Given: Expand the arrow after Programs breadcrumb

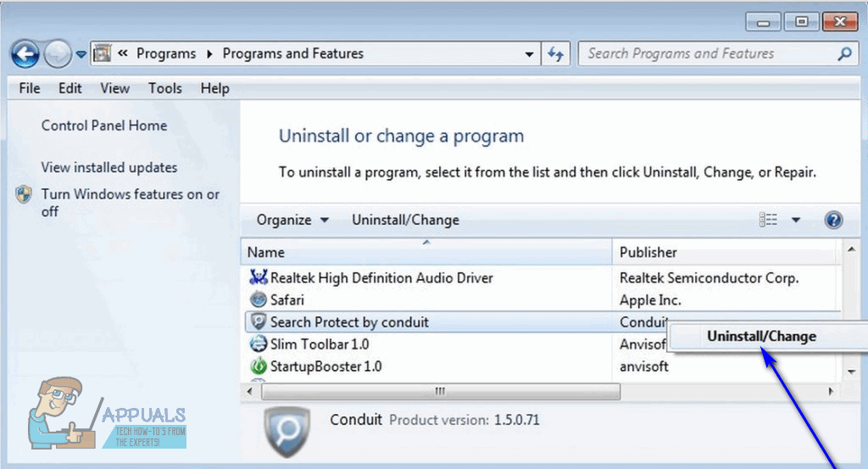Looking at the screenshot, I should click(209, 53).
